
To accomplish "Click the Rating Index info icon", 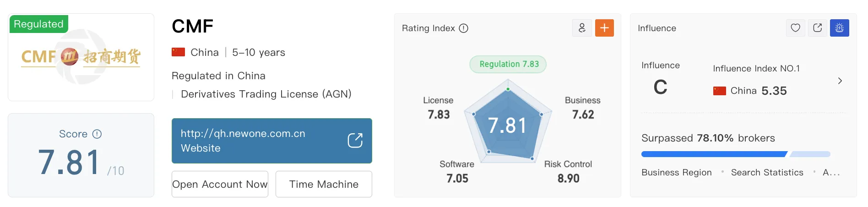I will click(x=464, y=28).
